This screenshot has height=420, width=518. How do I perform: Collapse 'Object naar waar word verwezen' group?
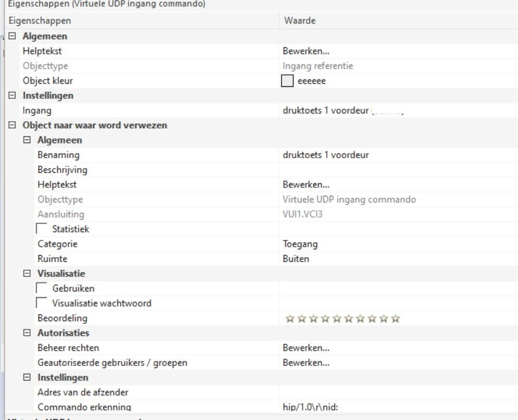pos(13,125)
